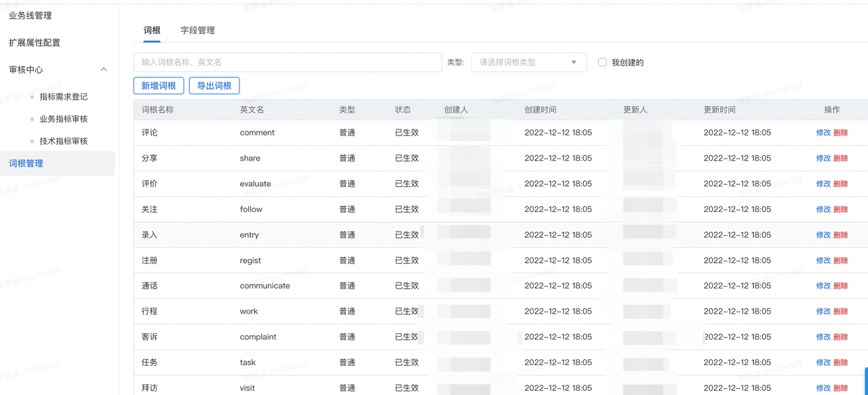Click the 任务 word root cell
The image size is (868, 395).
(149, 363)
